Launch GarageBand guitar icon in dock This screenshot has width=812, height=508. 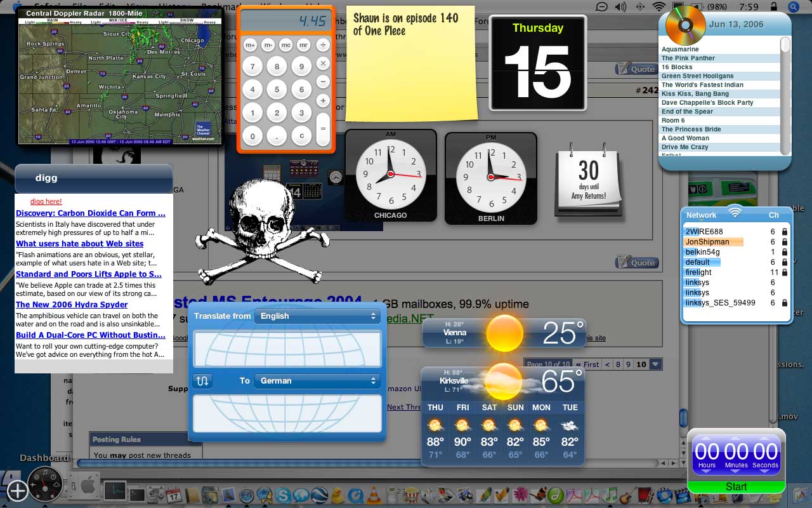click(x=627, y=496)
